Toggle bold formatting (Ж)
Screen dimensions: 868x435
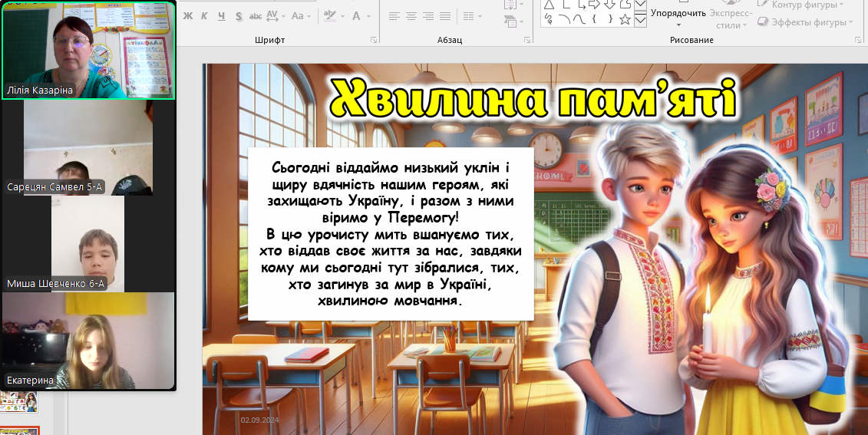click(x=186, y=16)
